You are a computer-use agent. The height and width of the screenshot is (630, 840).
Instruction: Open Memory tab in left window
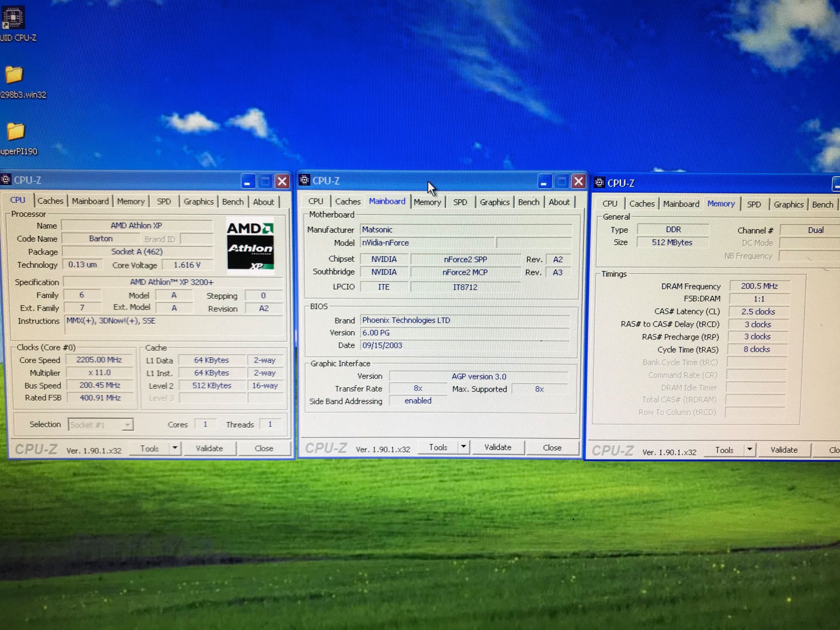coord(131,201)
